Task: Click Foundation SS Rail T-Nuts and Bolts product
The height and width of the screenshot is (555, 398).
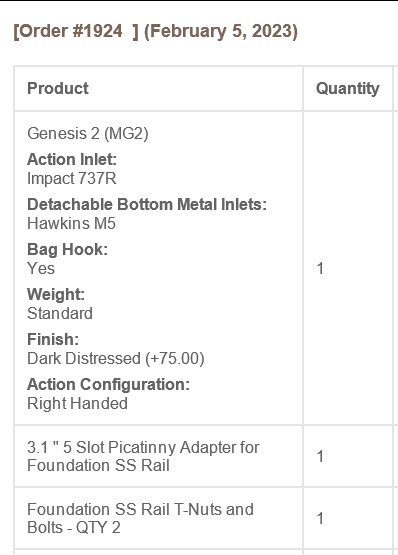Action: click(141, 518)
